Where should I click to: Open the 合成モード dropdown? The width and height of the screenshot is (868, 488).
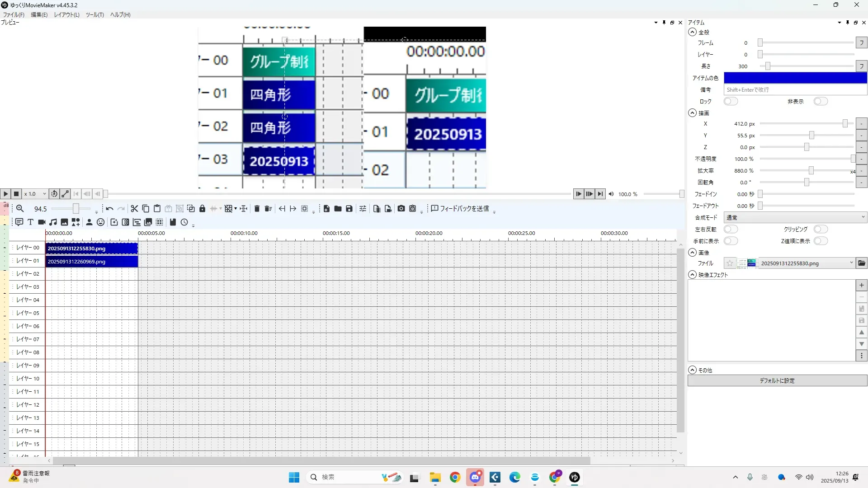click(795, 217)
